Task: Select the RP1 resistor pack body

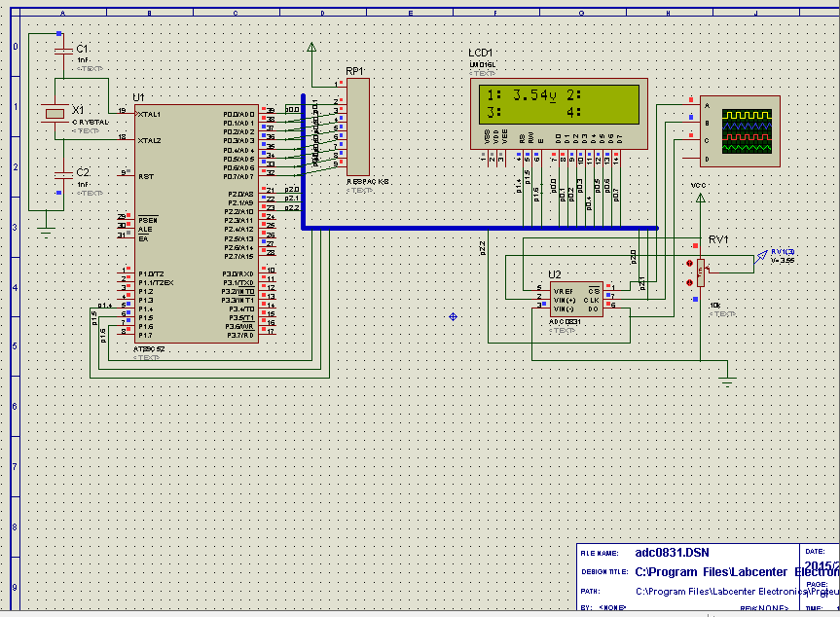Action: (x=358, y=127)
